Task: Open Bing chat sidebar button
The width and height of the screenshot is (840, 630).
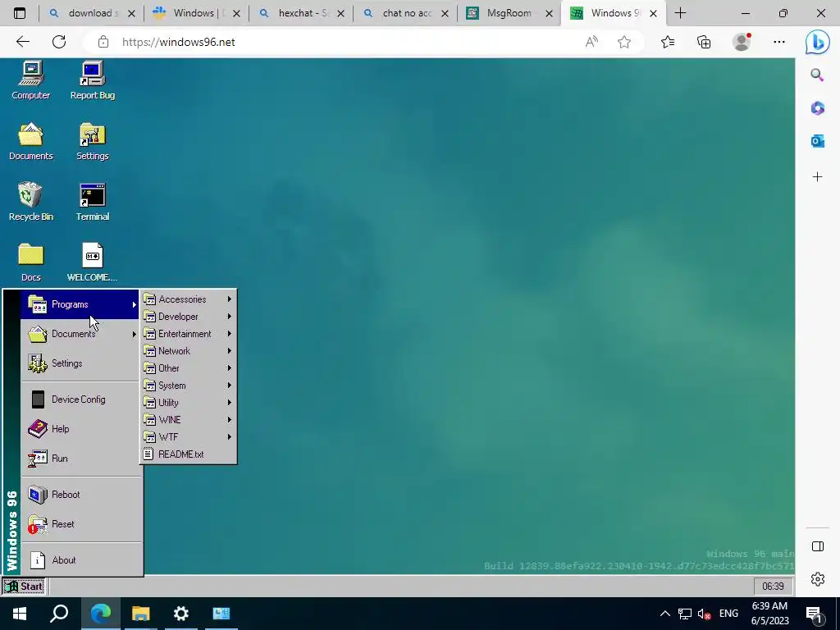Action: click(x=818, y=42)
